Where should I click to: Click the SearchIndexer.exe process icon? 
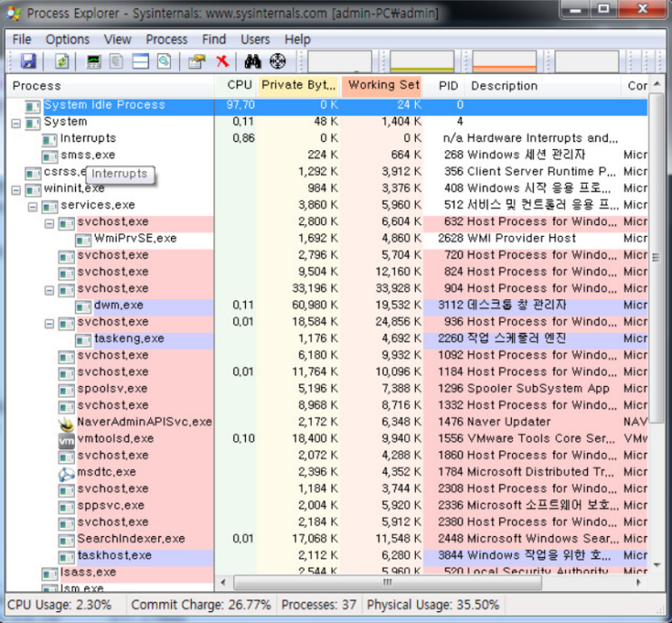pyautogui.click(x=66, y=541)
